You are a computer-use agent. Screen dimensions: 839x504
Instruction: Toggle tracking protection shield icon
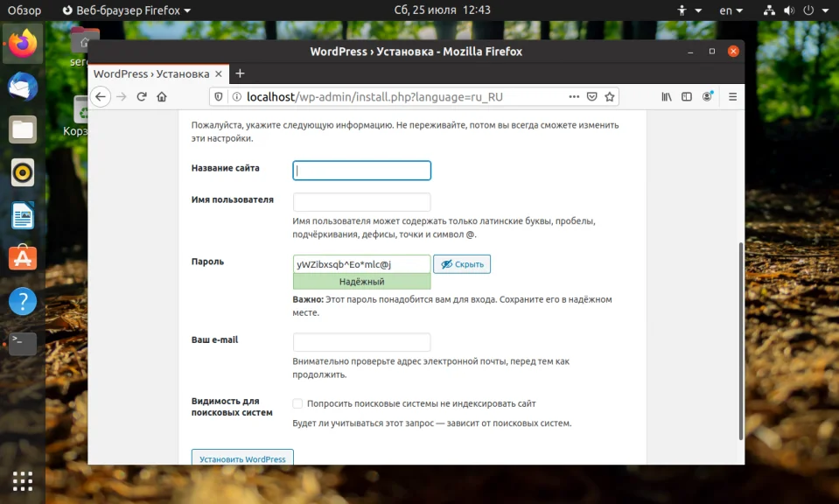tap(219, 97)
